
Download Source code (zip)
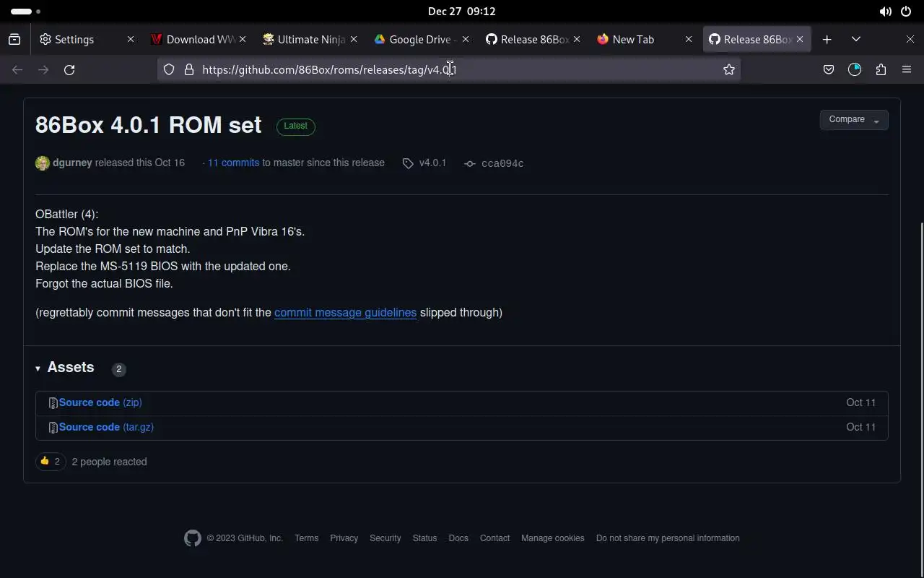click(100, 402)
